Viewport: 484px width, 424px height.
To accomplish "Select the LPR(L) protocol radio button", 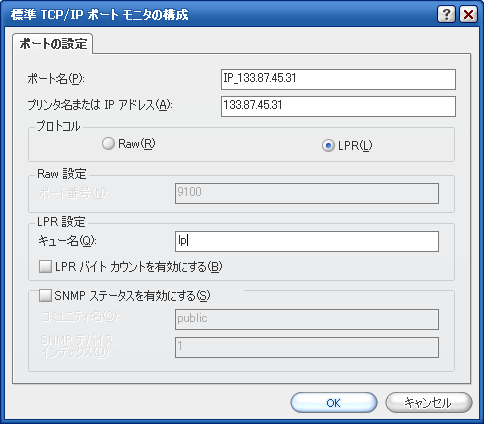I will 328,145.
